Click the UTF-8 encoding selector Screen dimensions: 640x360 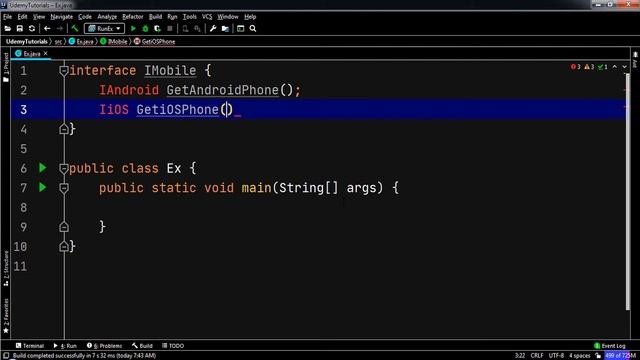tap(556, 356)
